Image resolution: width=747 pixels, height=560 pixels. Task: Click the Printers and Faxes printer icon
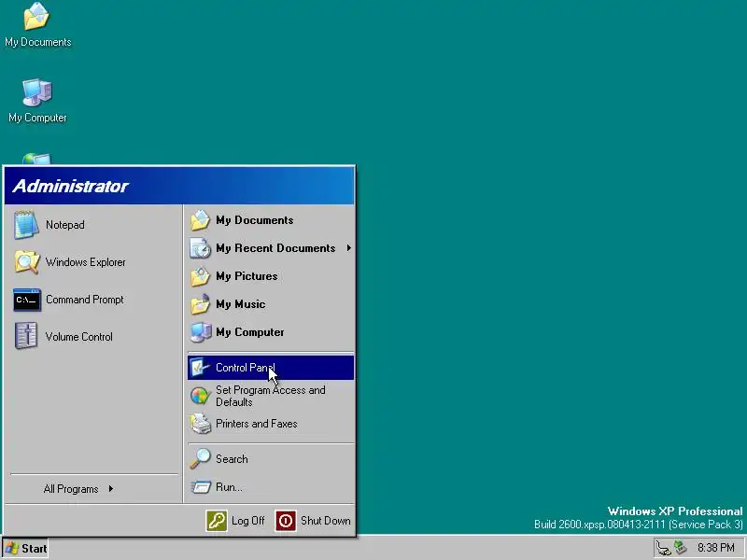200,424
